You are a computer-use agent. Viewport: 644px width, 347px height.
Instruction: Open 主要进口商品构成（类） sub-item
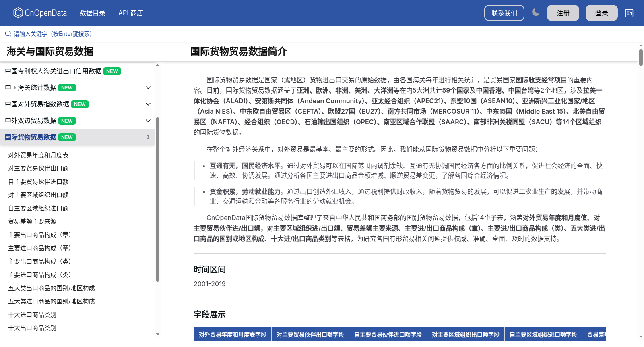click(x=39, y=274)
